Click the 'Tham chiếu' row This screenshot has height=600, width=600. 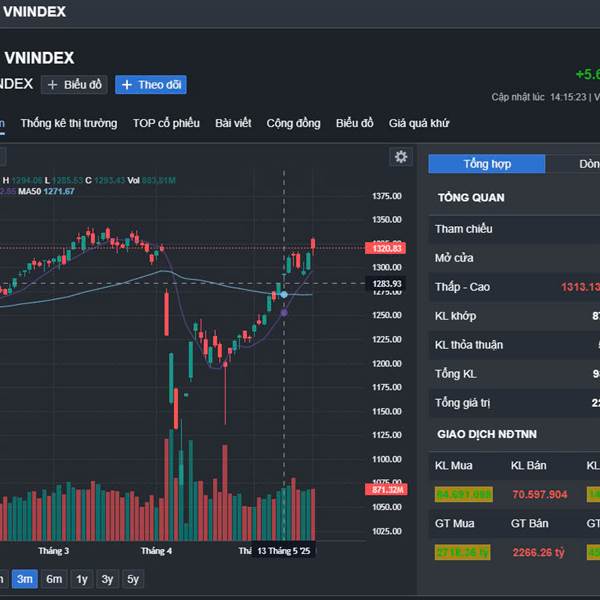(x=514, y=229)
